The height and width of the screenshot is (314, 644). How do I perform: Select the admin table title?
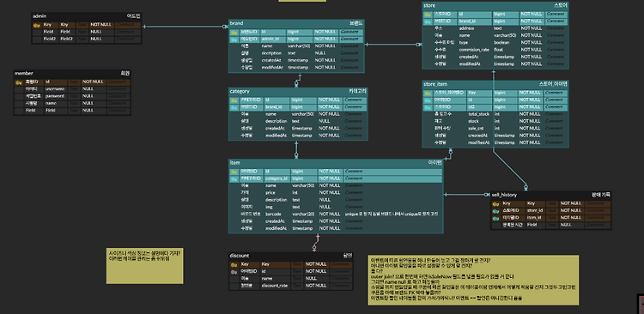pos(39,16)
